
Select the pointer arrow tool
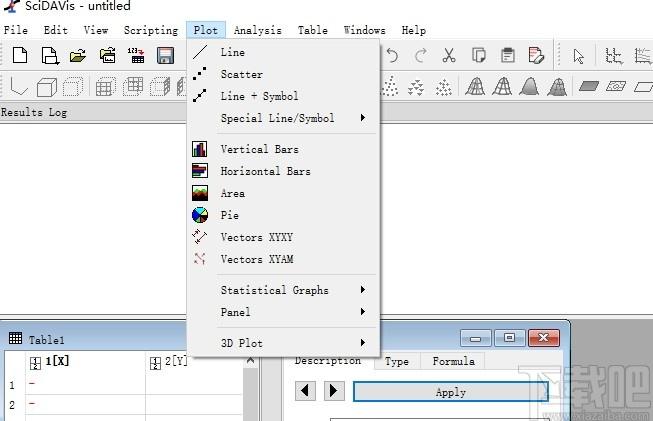tap(578, 56)
